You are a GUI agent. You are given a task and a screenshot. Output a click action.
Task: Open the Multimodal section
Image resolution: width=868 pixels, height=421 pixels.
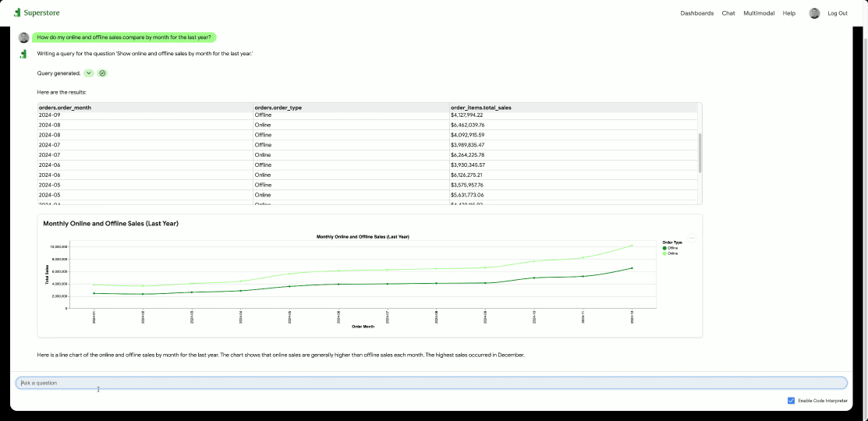tap(759, 13)
